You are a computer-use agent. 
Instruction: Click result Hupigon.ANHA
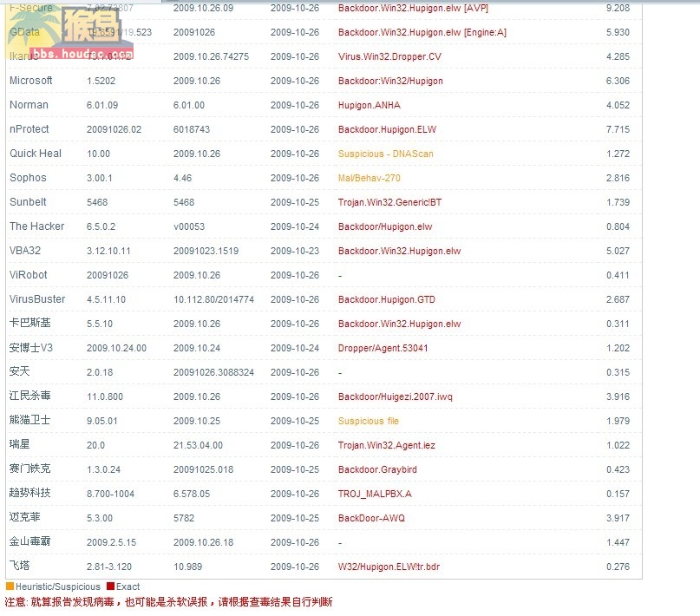(369, 105)
